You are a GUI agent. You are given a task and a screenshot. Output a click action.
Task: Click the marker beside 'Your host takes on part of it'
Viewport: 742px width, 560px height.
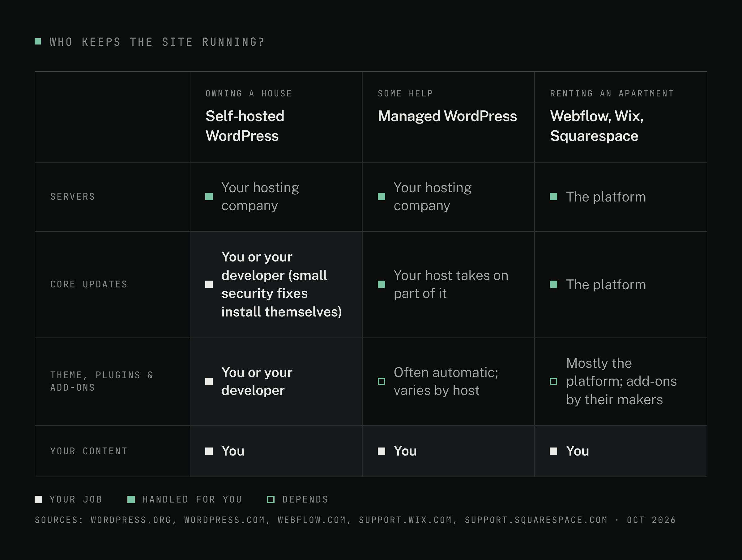(382, 284)
